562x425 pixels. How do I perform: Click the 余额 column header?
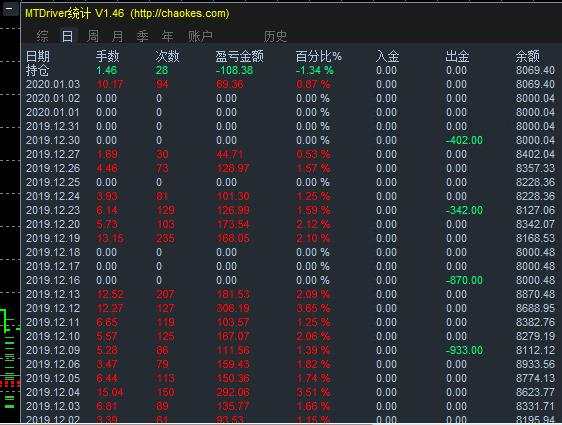528,56
